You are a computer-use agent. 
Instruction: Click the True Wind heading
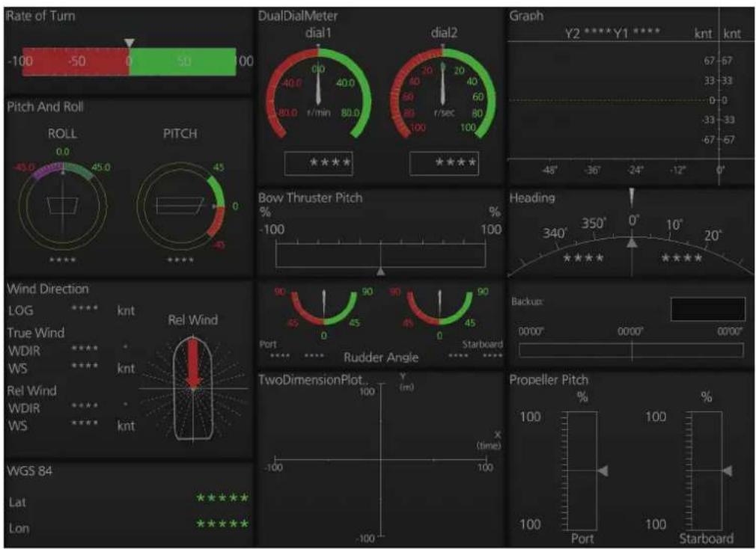pos(36,333)
